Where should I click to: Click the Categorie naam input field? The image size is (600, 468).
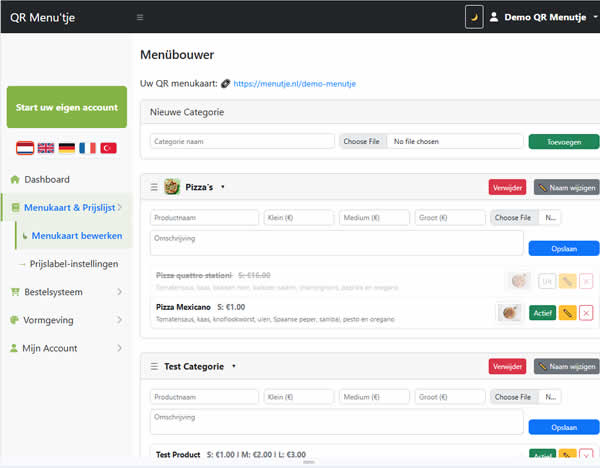(x=242, y=142)
